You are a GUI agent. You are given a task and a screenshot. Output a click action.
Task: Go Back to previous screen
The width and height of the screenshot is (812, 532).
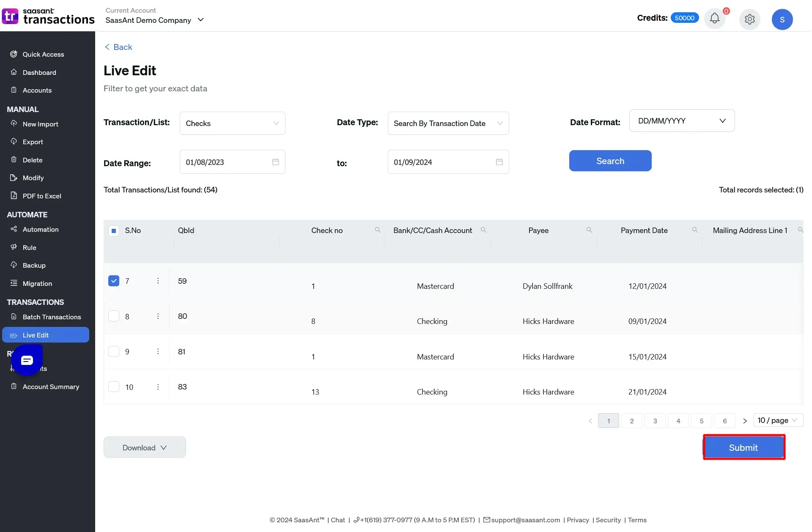pyautogui.click(x=118, y=47)
